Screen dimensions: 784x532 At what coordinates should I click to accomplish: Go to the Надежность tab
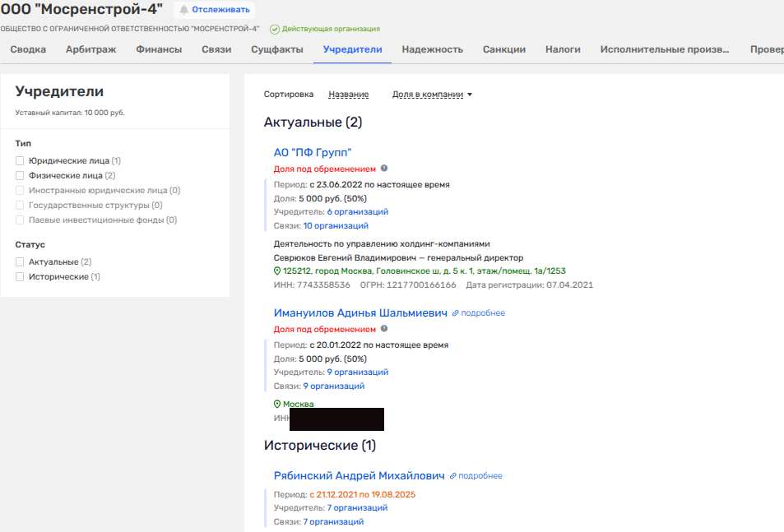point(432,49)
